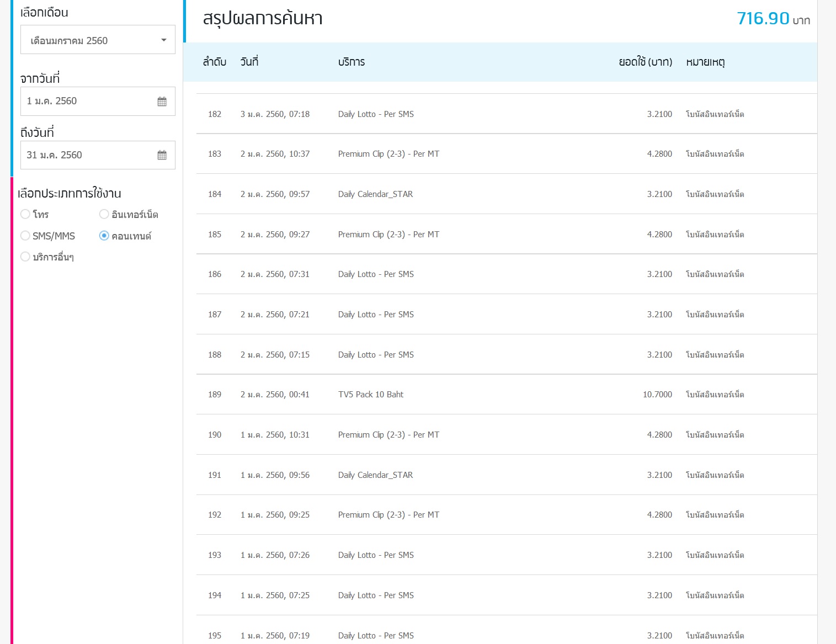Click the date 1 ม.ค. 2560, 07:25

tap(275, 595)
